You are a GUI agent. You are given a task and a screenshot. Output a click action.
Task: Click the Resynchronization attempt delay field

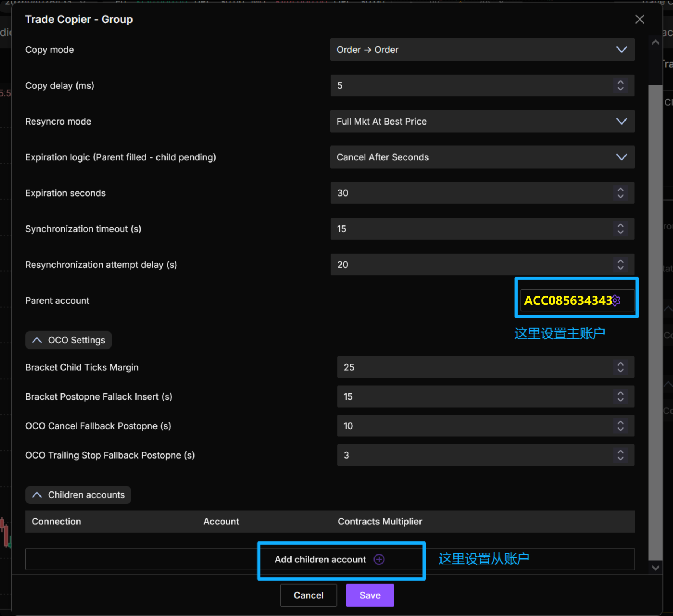(x=471, y=265)
